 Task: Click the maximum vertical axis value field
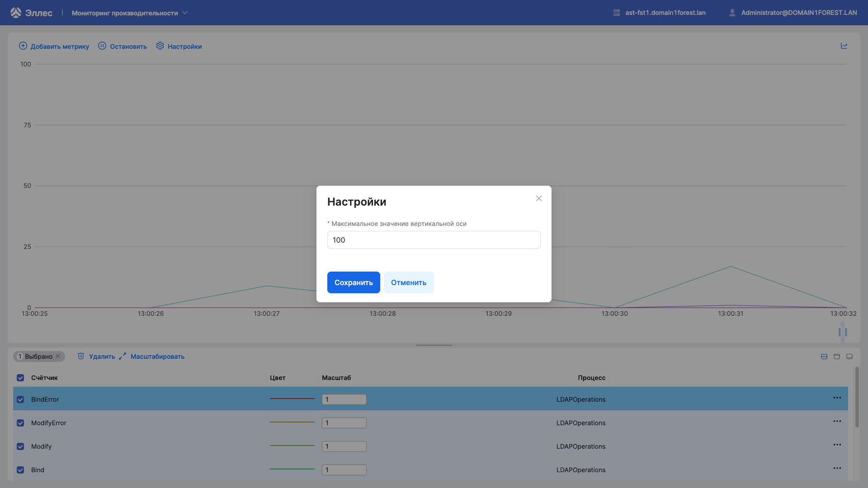(434, 240)
